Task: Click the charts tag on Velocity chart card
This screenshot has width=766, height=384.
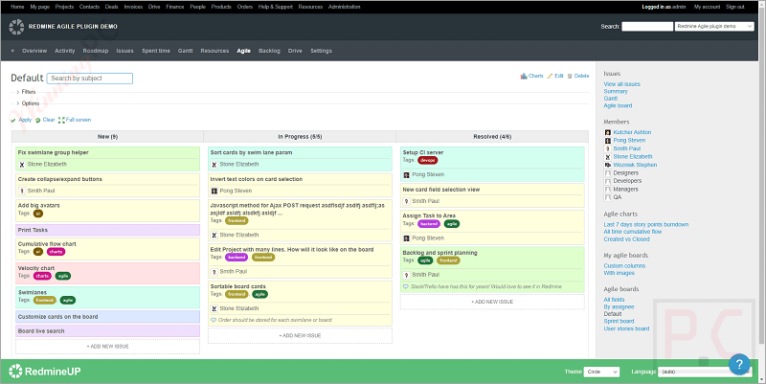Action: (42, 276)
